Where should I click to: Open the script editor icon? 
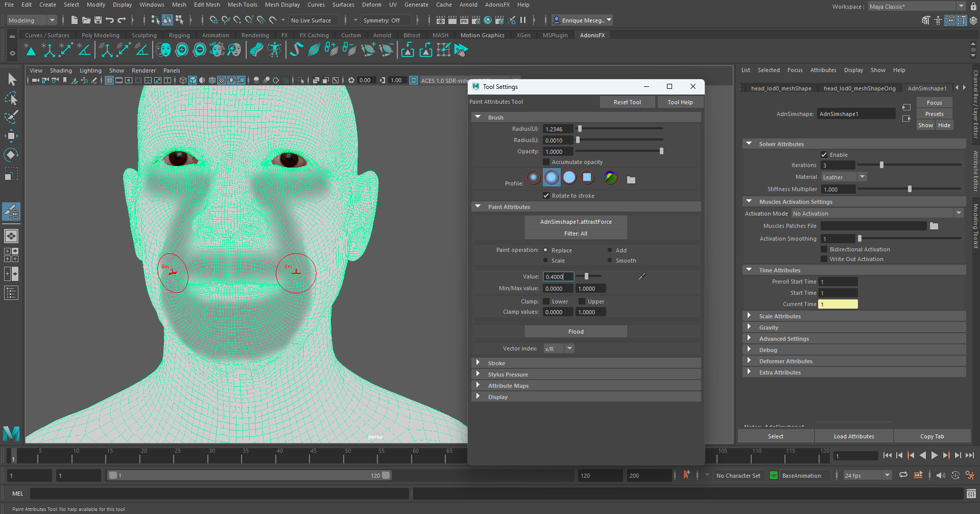click(971, 494)
